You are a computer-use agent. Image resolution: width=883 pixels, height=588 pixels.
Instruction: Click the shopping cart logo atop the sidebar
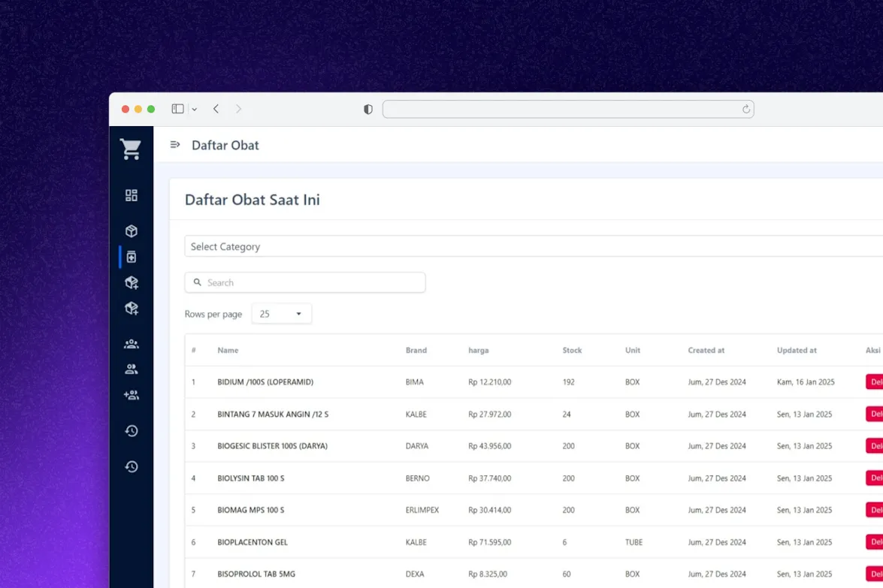coord(131,149)
